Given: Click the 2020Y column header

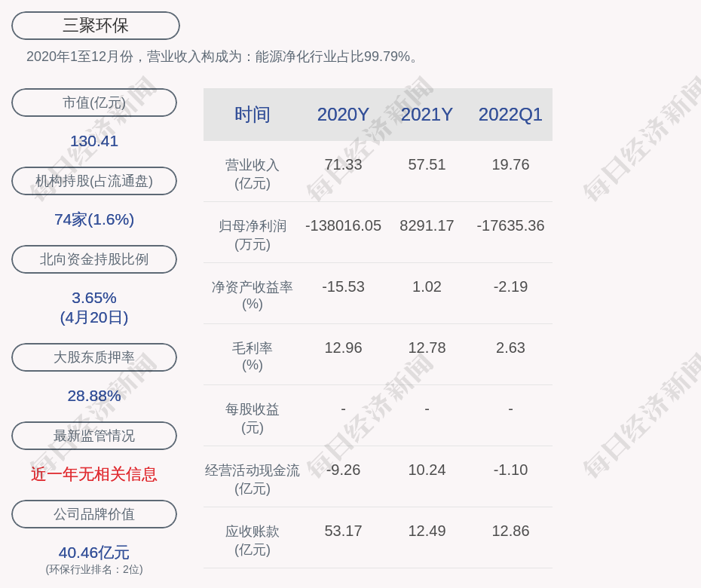Looking at the screenshot, I should pyautogui.click(x=343, y=115).
